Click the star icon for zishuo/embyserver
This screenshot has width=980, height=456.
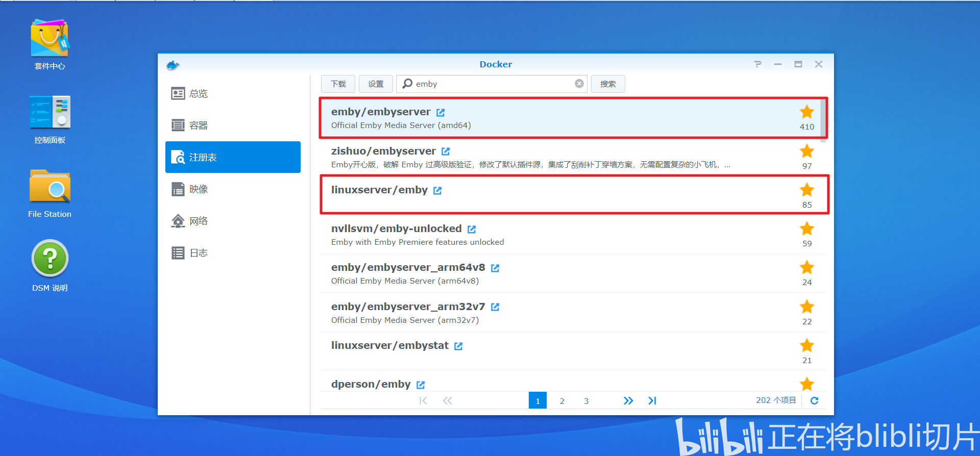coord(807,151)
